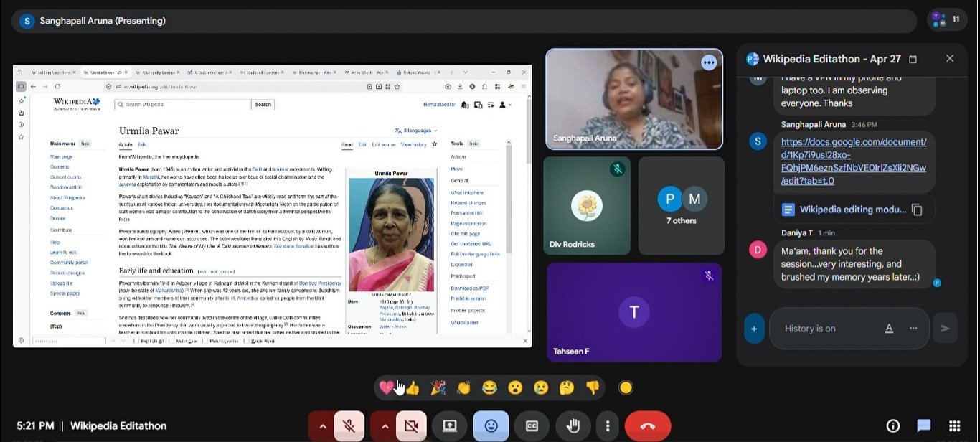Click the present screen icon

click(x=450, y=425)
